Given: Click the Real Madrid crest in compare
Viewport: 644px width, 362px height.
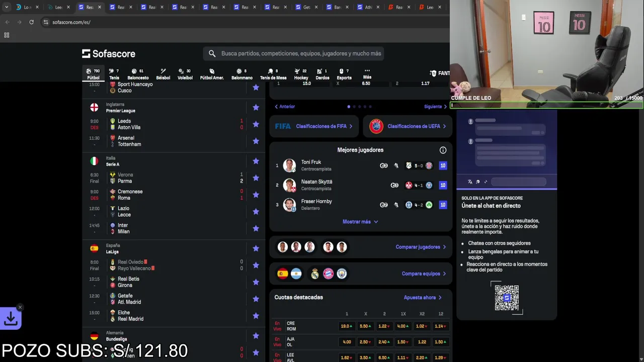Looking at the screenshot, I should [x=314, y=274].
